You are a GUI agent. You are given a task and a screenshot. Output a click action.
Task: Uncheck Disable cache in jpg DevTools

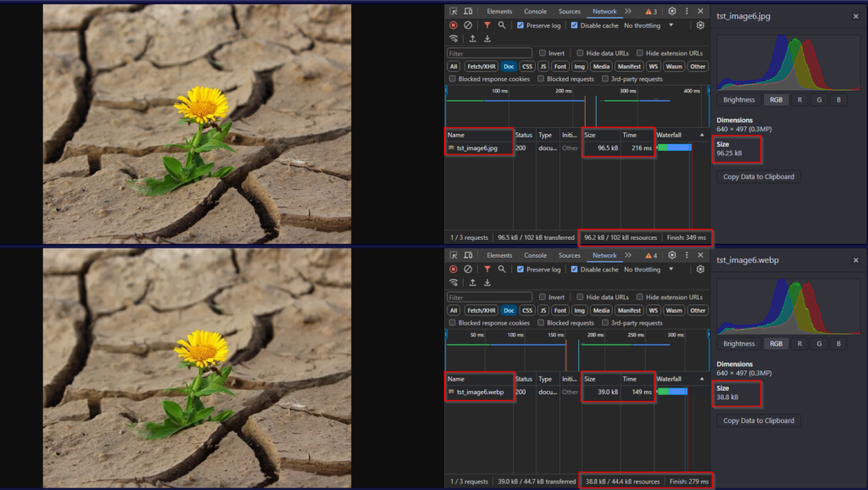(574, 25)
